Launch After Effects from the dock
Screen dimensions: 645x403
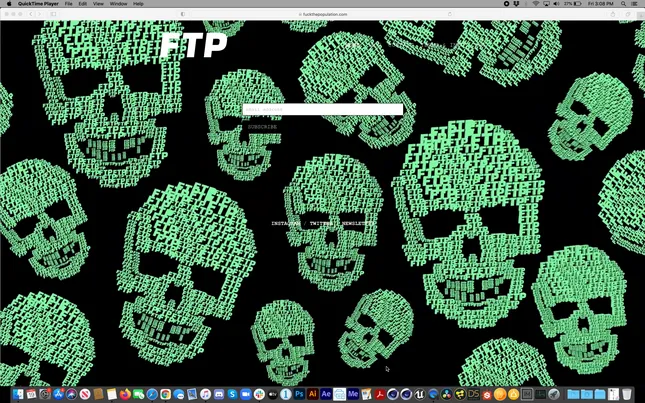tap(326, 394)
